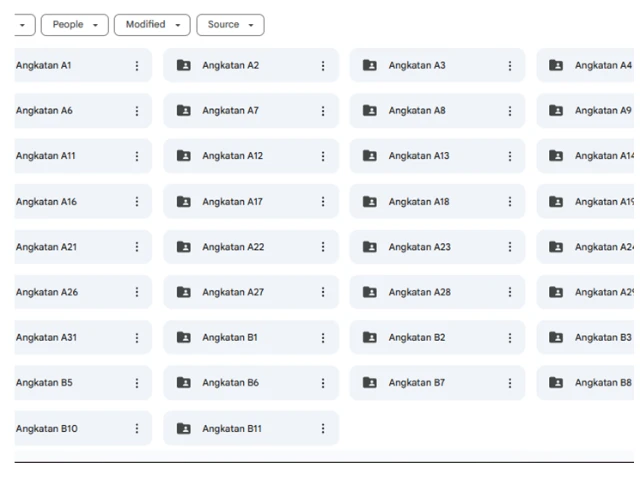Open the partially hidden leftmost filter dropdown
Viewport: 640px width, 480px height.
tap(24, 25)
